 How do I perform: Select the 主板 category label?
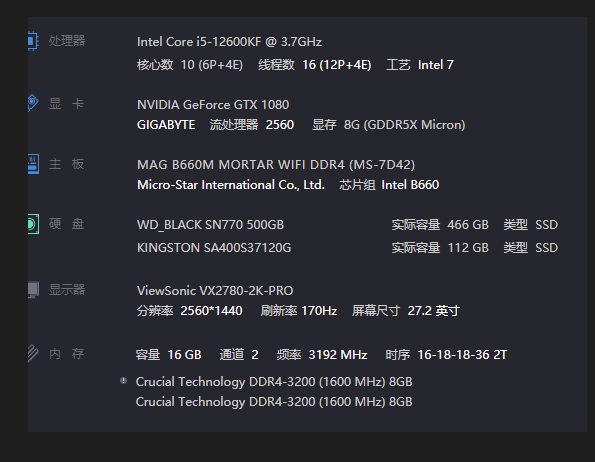click(x=66, y=164)
